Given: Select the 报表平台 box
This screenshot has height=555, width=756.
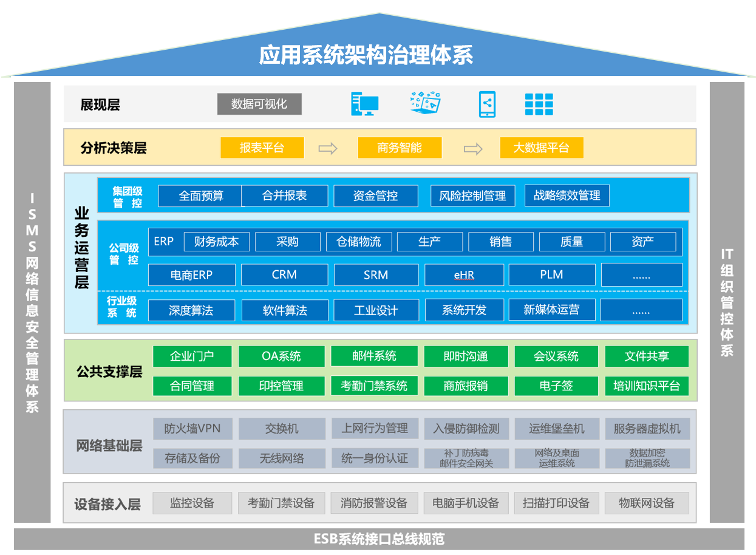Looking at the screenshot, I should tap(262, 148).
